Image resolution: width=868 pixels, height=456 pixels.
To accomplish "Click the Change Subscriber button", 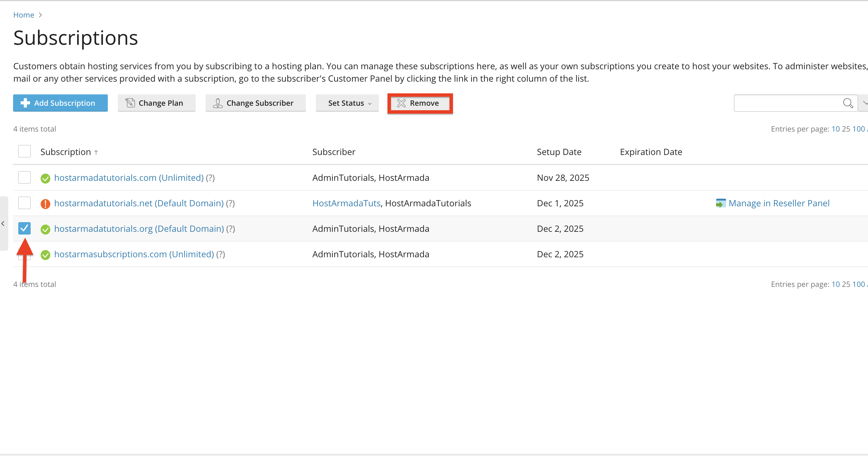I will click(x=256, y=103).
